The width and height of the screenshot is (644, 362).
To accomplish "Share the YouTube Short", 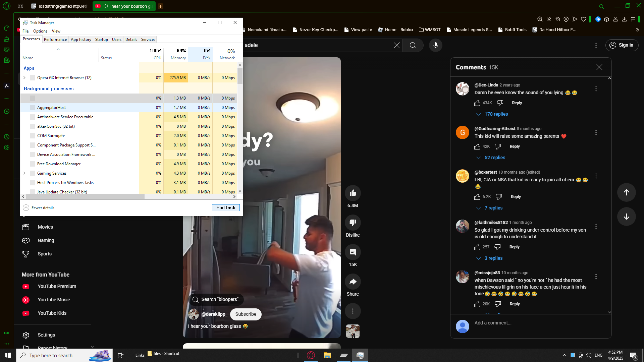I will coord(353,282).
